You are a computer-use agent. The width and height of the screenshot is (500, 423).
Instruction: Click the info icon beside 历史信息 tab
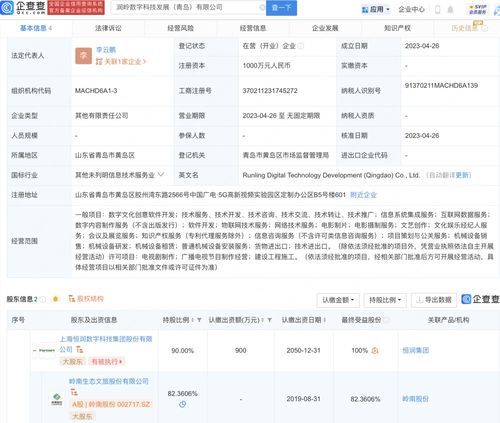[x=484, y=29]
